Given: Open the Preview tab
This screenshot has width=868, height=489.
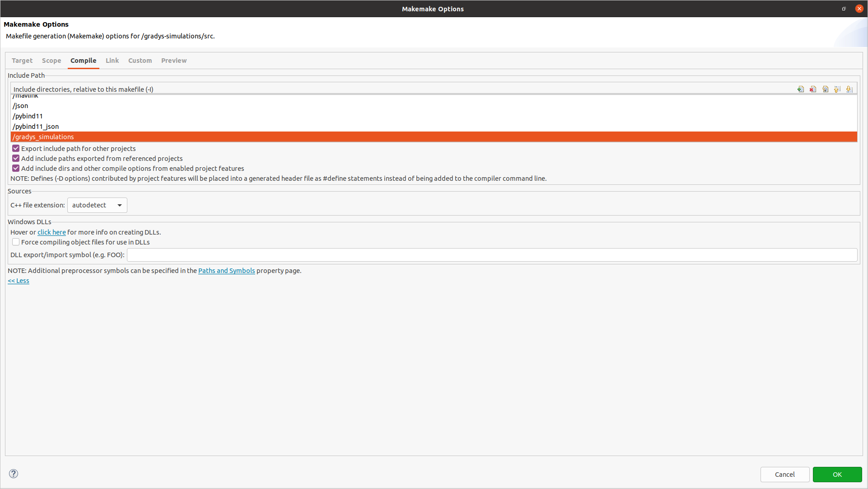Looking at the screenshot, I should coord(174,61).
